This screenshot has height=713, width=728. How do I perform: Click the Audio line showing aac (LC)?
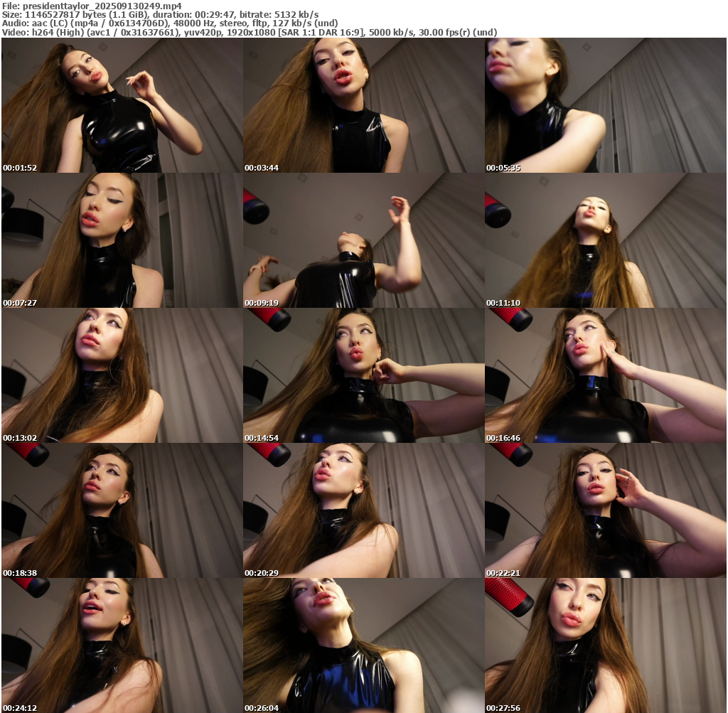(x=169, y=23)
